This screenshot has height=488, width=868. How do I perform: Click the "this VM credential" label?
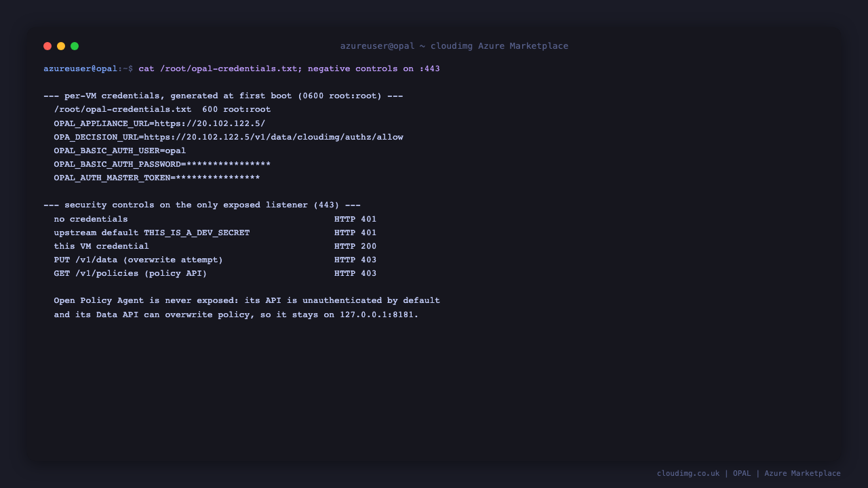[x=101, y=246]
